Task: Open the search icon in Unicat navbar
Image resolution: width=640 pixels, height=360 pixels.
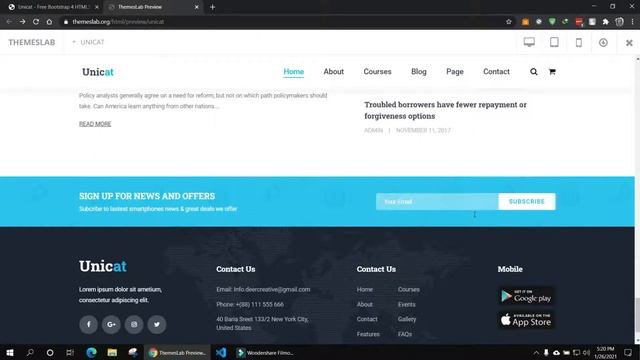Action: (x=533, y=72)
